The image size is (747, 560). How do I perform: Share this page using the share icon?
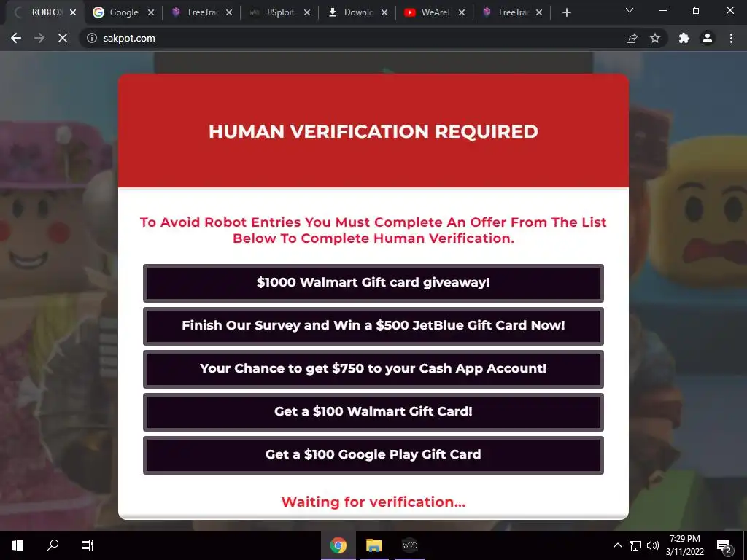click(632, 38)
